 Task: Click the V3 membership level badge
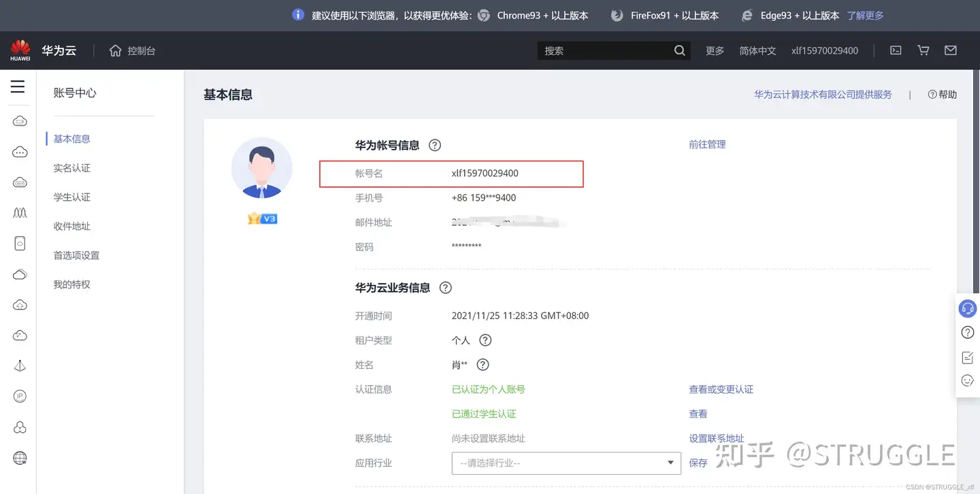(262, 219)
